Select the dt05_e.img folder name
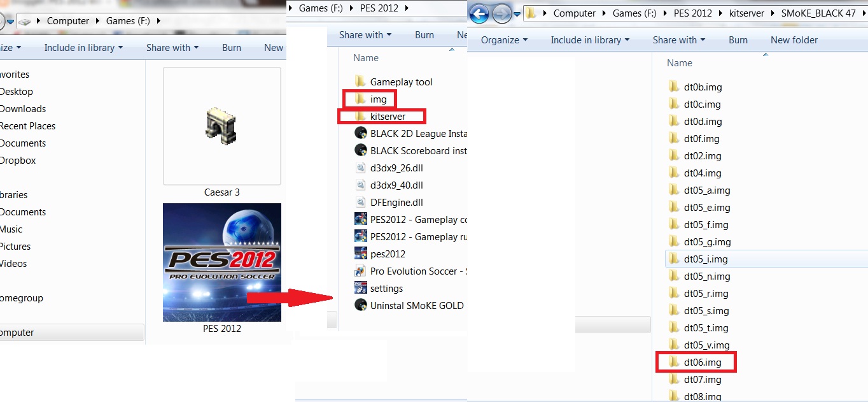 tap(707, 207)
